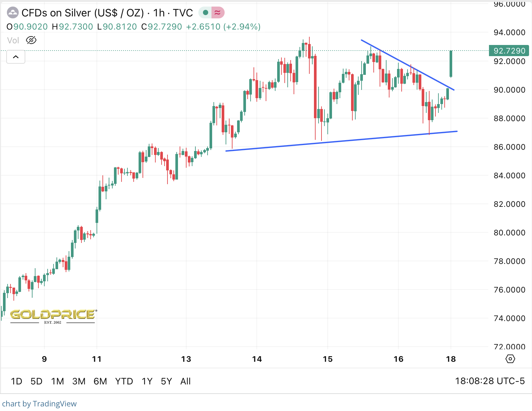Switch to the 1M range
The height and width of the screenshot is (411, 532).
57,381
